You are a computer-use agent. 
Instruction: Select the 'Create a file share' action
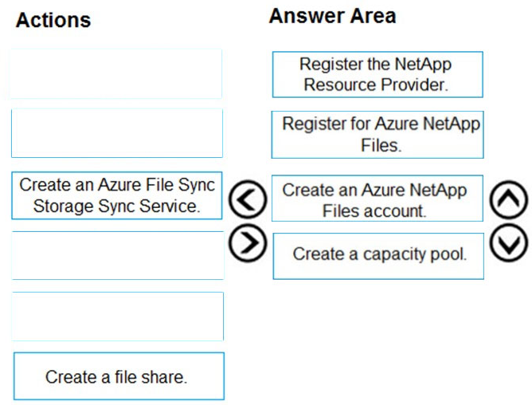tap(119, 376)
